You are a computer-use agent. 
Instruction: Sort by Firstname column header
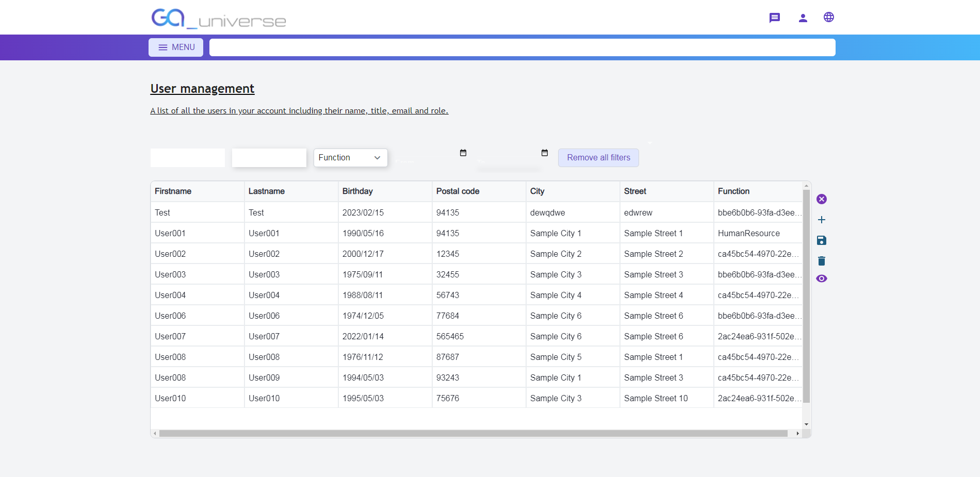[197, 191]
